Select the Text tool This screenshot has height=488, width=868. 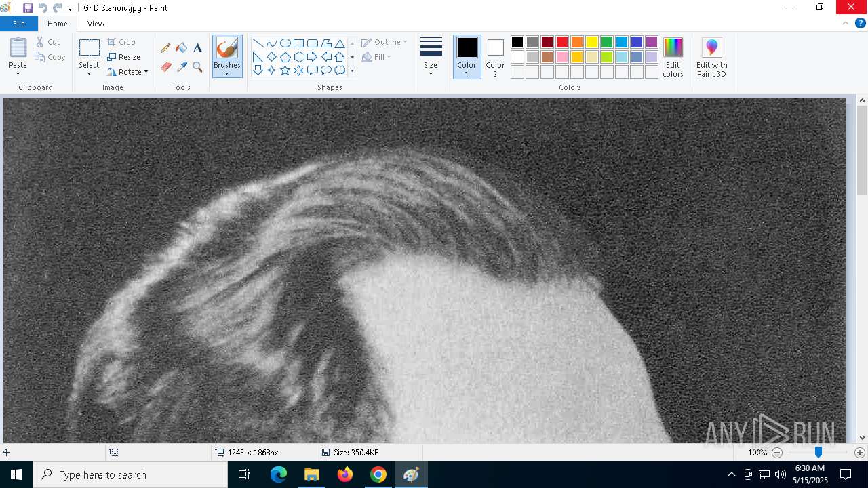[197, 48]
